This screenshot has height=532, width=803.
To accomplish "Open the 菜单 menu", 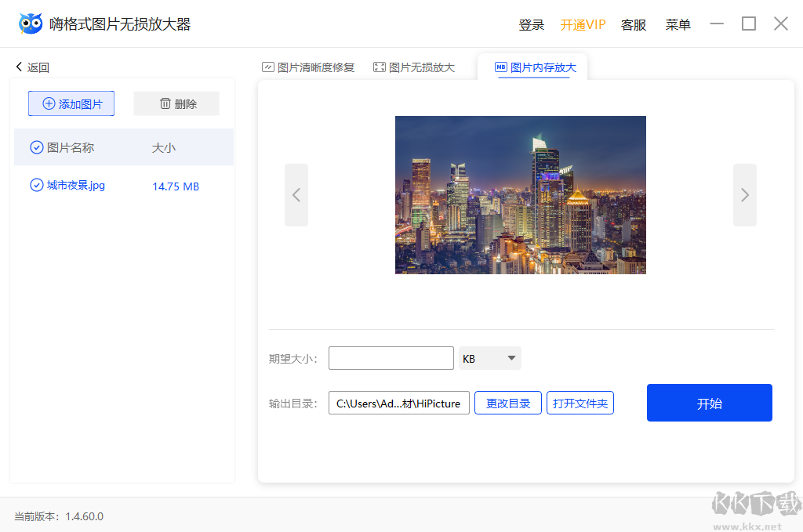I will 678,24.
